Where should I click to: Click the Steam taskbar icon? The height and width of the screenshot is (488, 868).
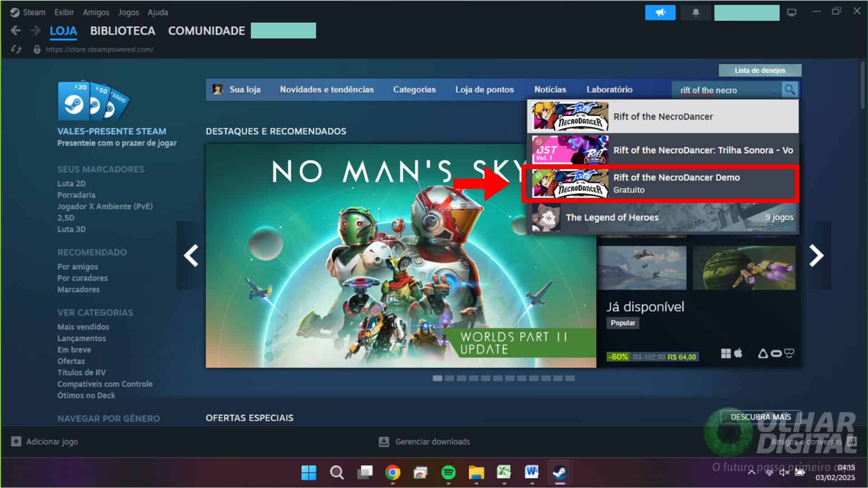560,473
